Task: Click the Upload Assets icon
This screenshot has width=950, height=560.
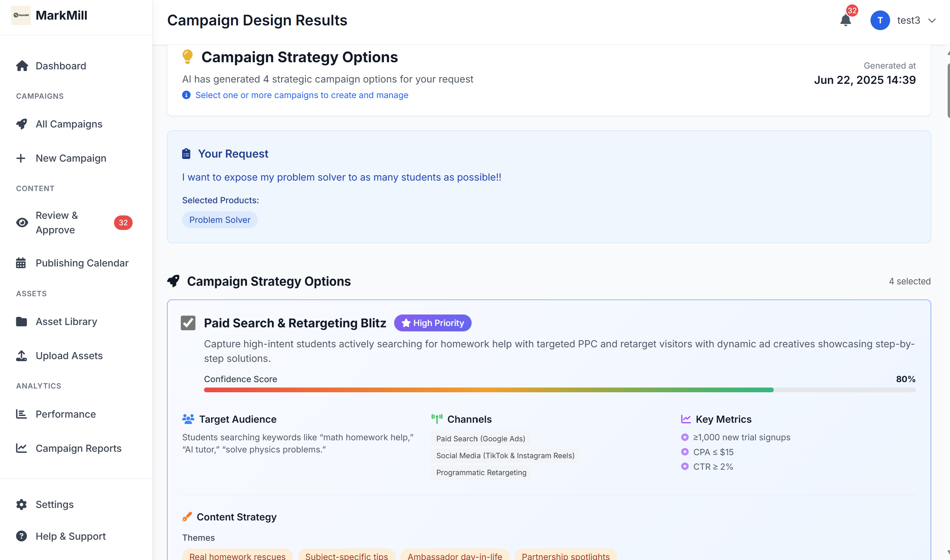Action: [22, 355]
